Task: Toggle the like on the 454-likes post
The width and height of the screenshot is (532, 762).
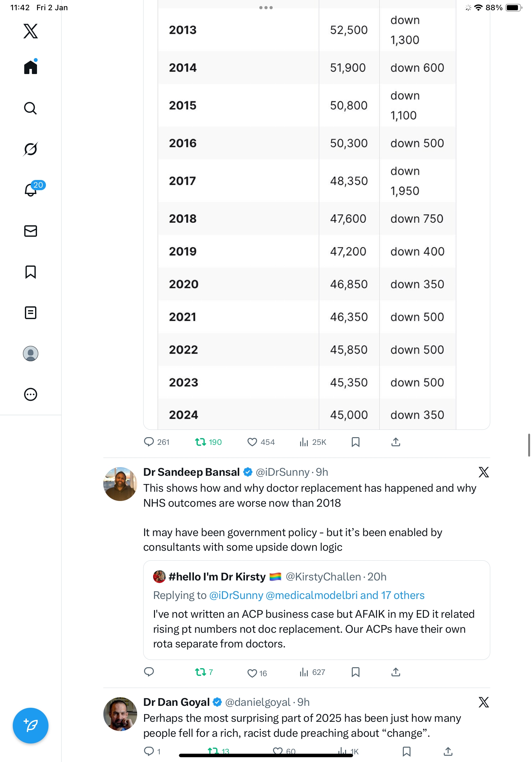Action: click(x=252, y=442)
